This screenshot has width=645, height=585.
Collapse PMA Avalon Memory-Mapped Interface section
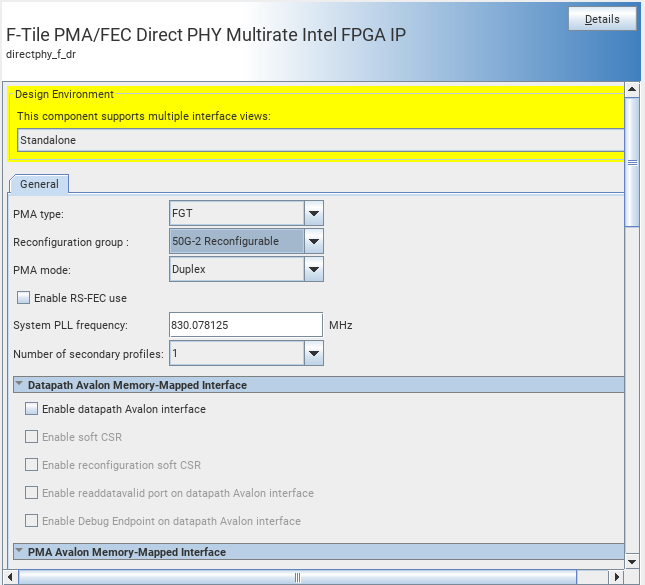19,551
